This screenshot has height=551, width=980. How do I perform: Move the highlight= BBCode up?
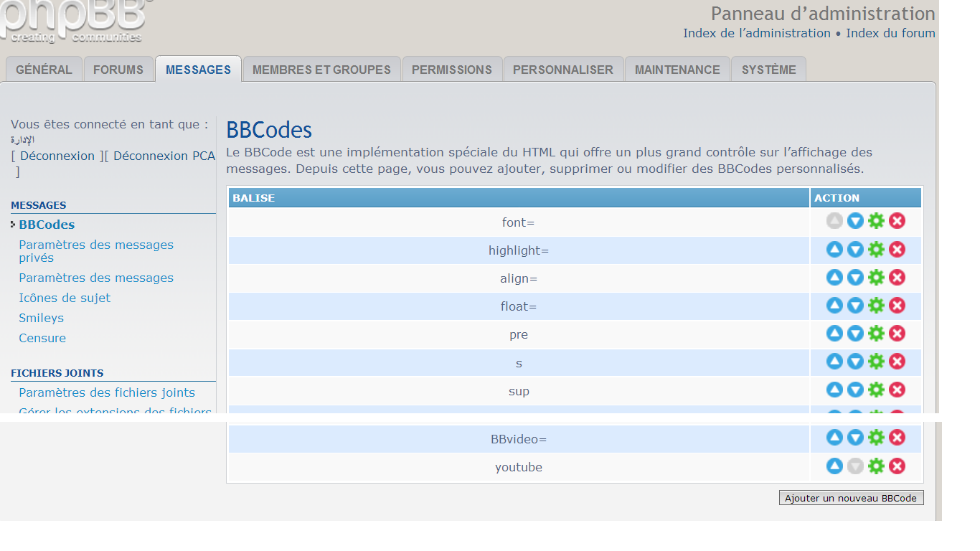(834, 250)
